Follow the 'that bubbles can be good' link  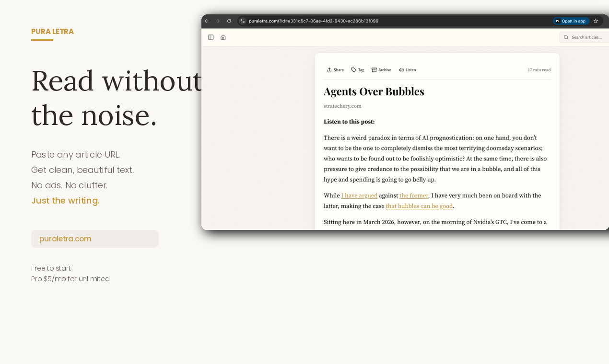[x=419, y=205]
